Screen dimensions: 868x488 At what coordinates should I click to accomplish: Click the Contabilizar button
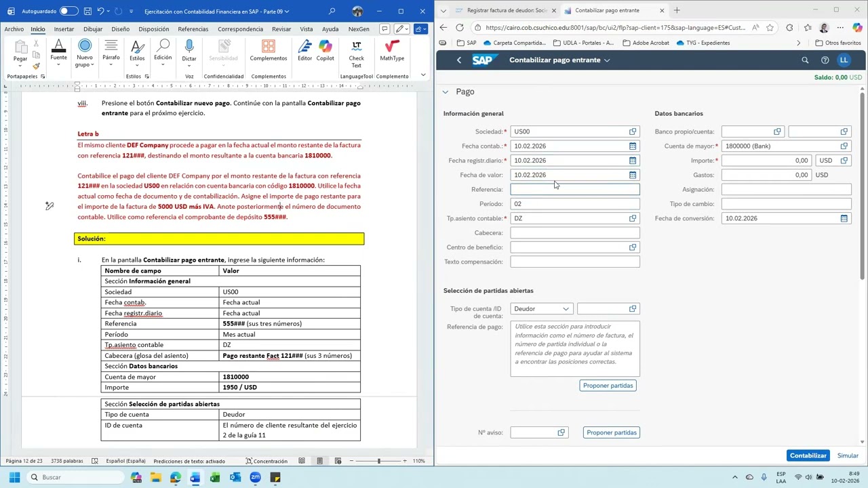click(808, 455)
